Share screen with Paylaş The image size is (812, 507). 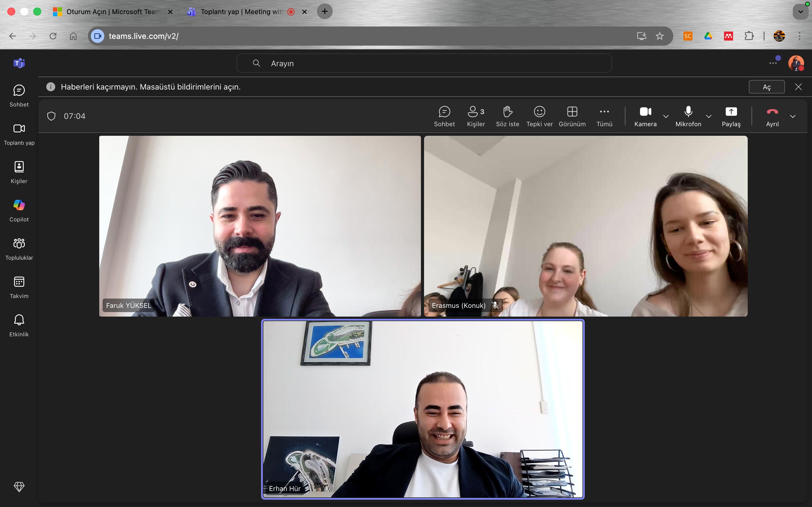click(x=731, y=116)
